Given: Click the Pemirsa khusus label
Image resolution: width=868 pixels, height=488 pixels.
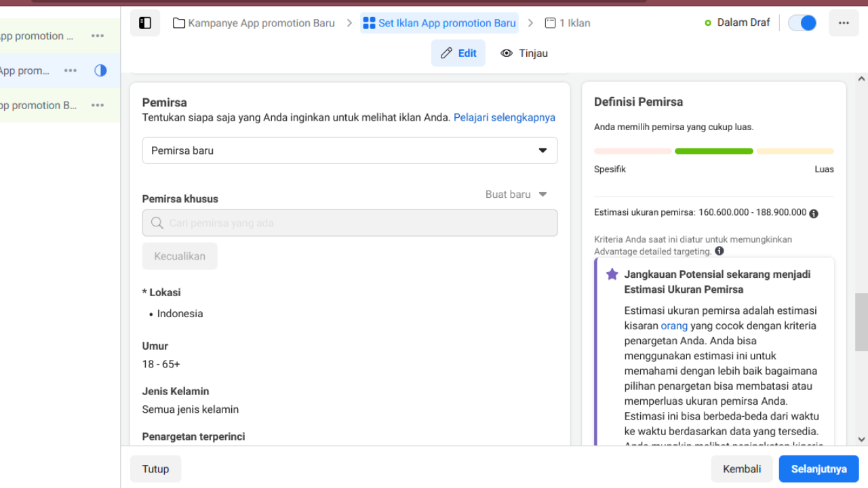Looking at the screenshot, I should coord(180,199).
